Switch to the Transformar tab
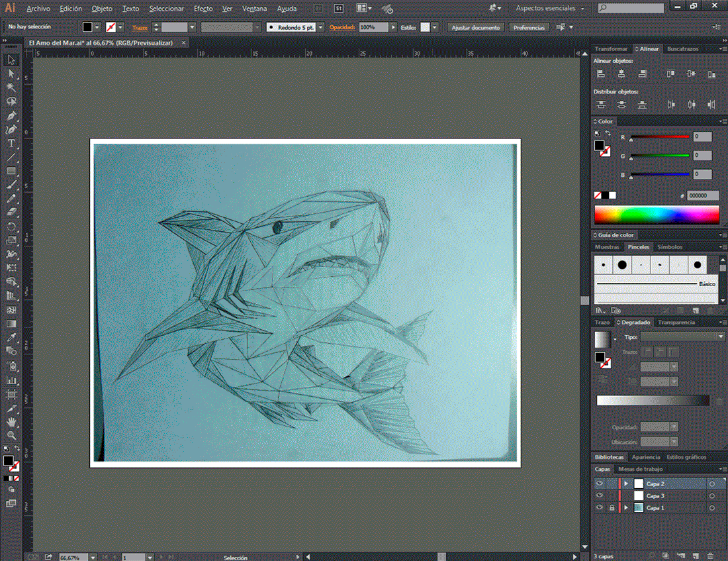The image size is (728, 561). pyautogui.click(x=611, y=49)
